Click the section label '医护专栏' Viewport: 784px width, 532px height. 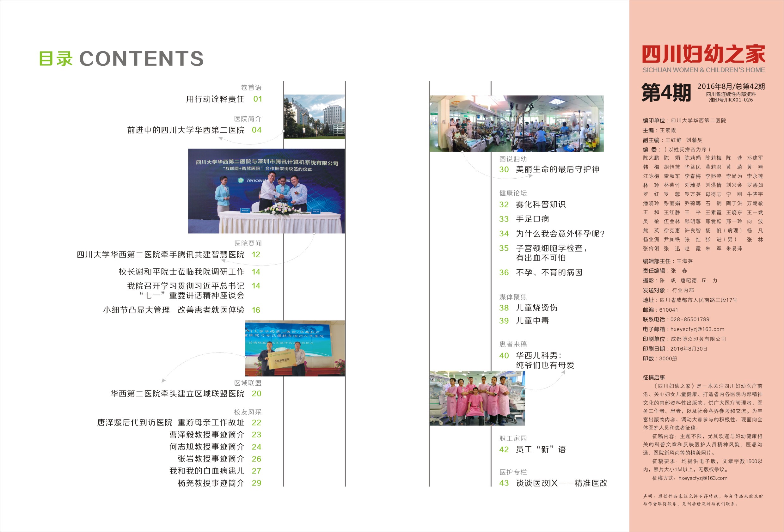point(513,472)
